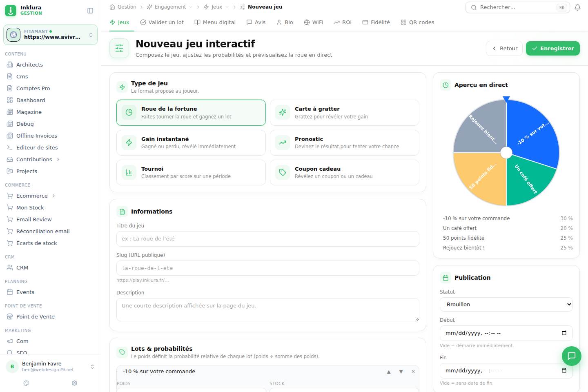This screenshot has height=392, width=588.
Task: Open Fidélité tab
Action: point(376,22)
